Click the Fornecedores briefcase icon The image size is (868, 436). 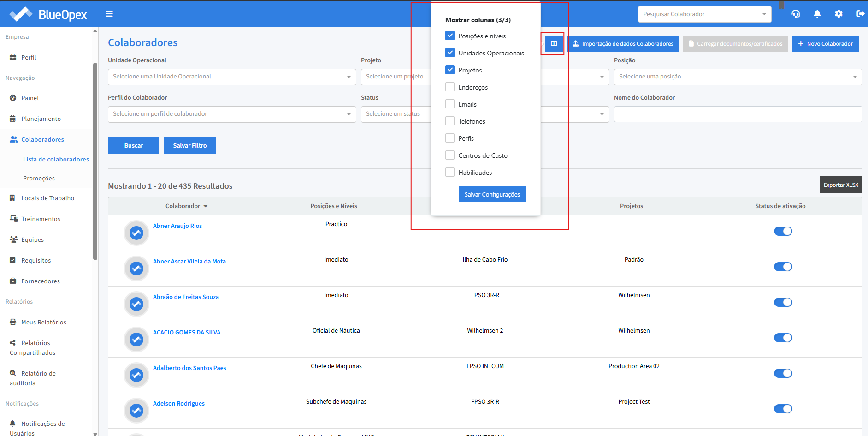(x=13, y=281)
